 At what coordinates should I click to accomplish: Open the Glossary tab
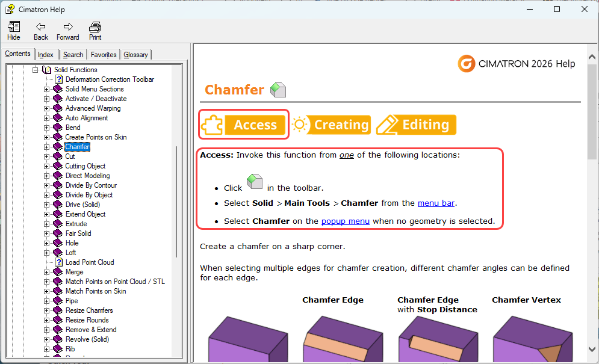point(135,55)
